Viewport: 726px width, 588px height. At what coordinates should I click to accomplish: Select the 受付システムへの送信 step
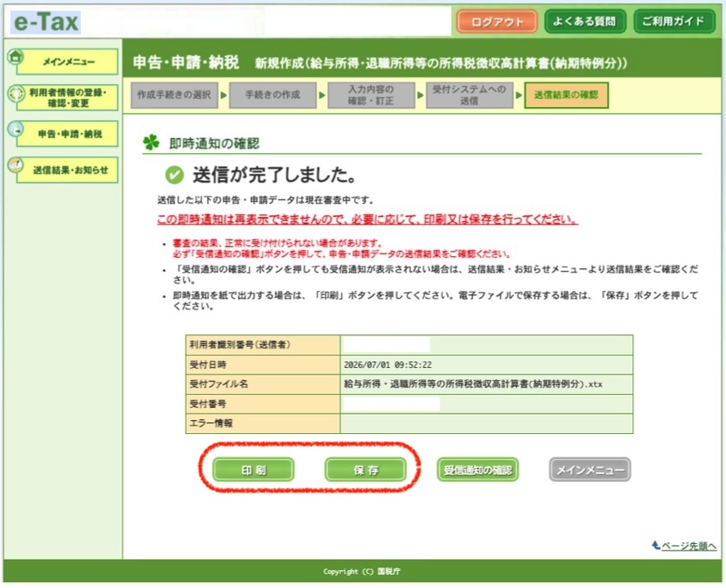click(470, 95)
